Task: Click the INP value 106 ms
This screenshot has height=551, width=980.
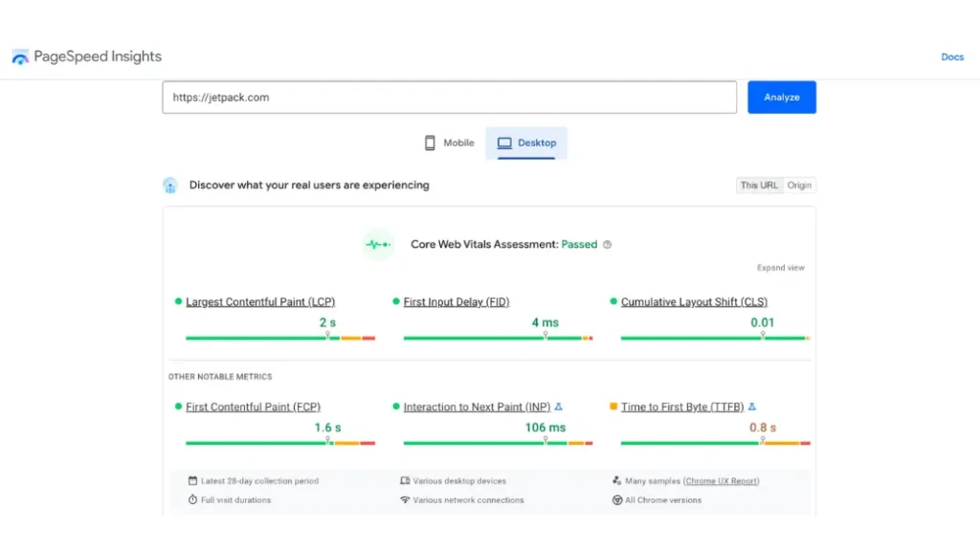Action: coord(545,428)
